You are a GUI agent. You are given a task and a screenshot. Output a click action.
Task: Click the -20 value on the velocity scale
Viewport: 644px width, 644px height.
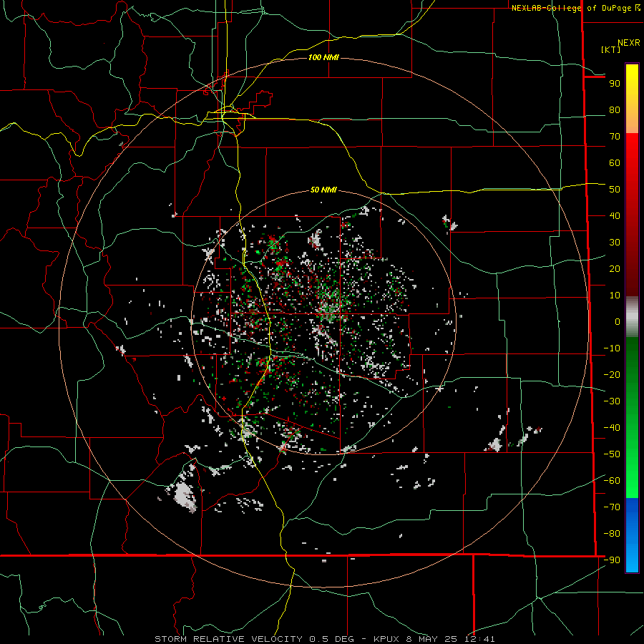point(612,374)
